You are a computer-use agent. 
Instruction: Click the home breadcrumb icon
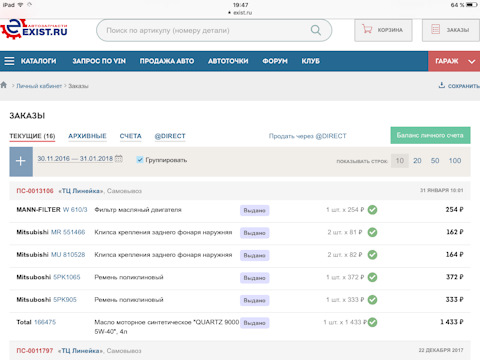[x=4, y=85]
